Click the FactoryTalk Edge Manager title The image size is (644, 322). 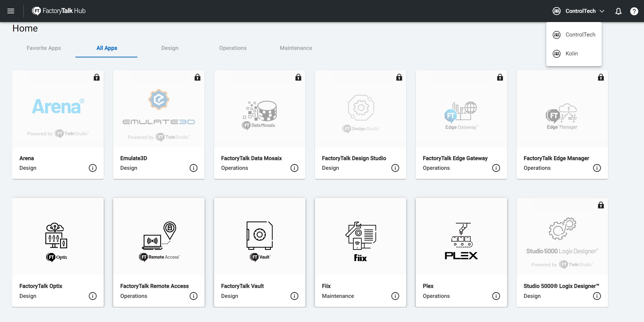(x=556, y=158)
